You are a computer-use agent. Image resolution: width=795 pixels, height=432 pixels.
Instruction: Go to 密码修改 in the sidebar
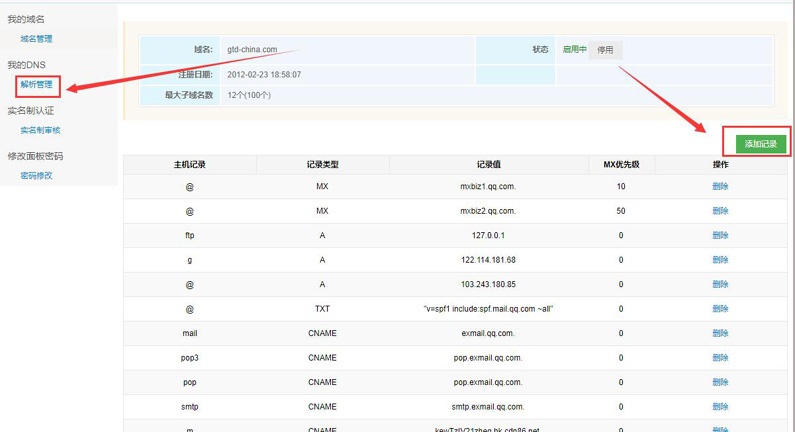[x=36, y=175]
